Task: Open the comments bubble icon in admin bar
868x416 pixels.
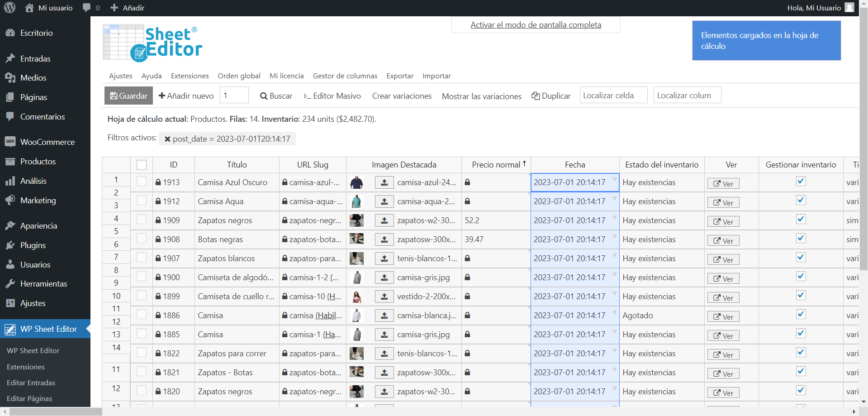Action: (86, 8)
